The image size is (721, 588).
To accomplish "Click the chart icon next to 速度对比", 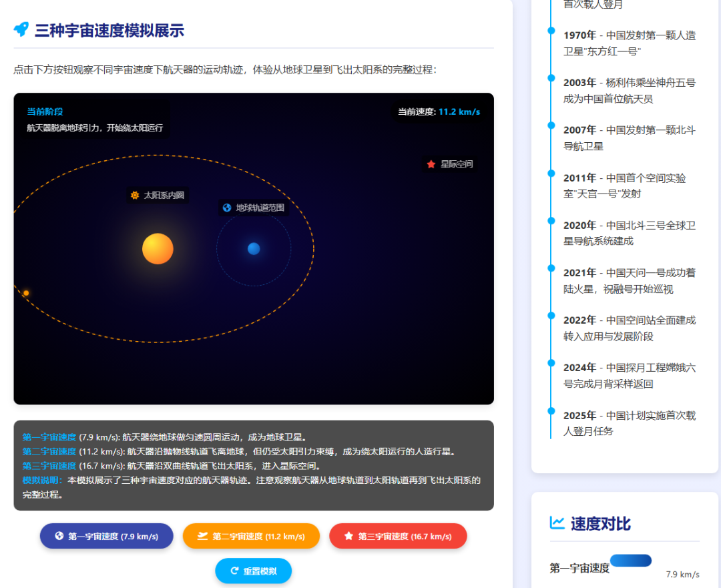I will point(557,523).
